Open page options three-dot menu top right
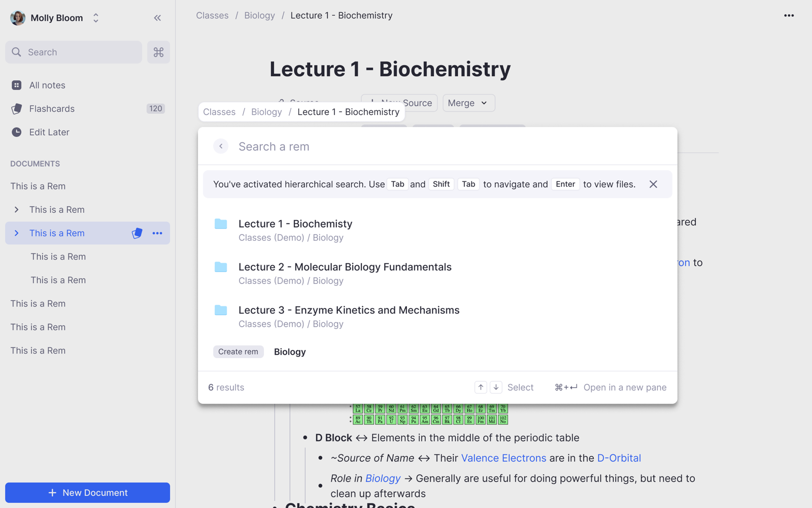The height and width of the screenshot is (508, 812). pyautogui.click(x=789, y=16)
